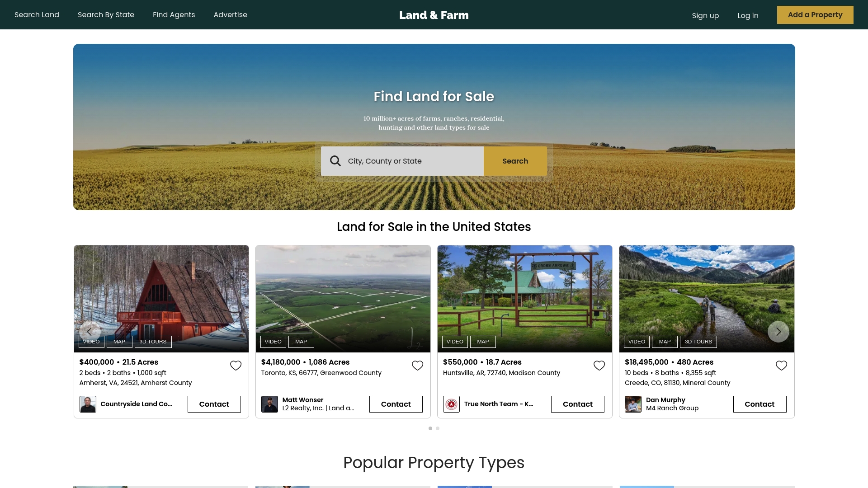
Task: Open Search By State menu
Action: coord(106,14)
